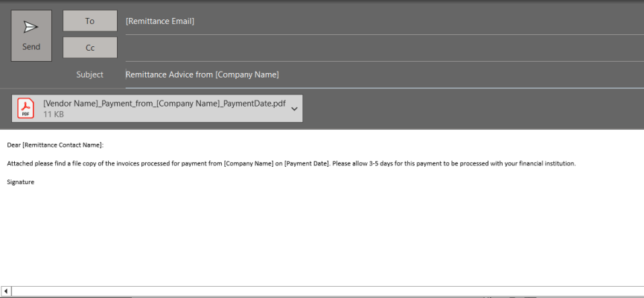
Task: Click the 11 KB attachment size text
Action: tap(53, 115)
